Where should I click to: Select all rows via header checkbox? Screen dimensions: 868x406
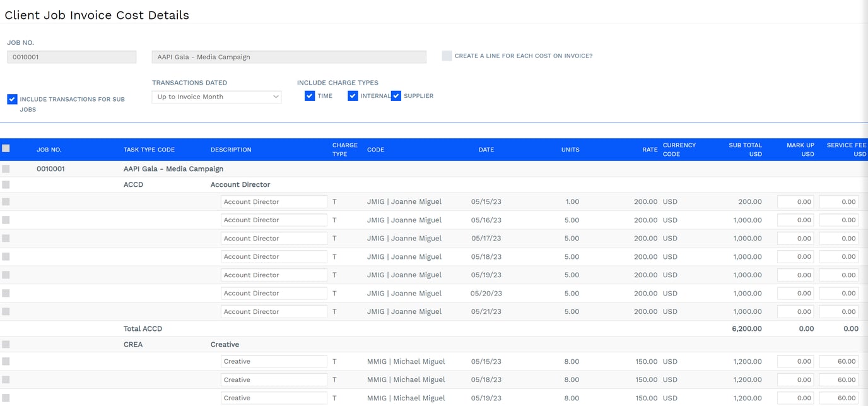(x=6, y=148)
